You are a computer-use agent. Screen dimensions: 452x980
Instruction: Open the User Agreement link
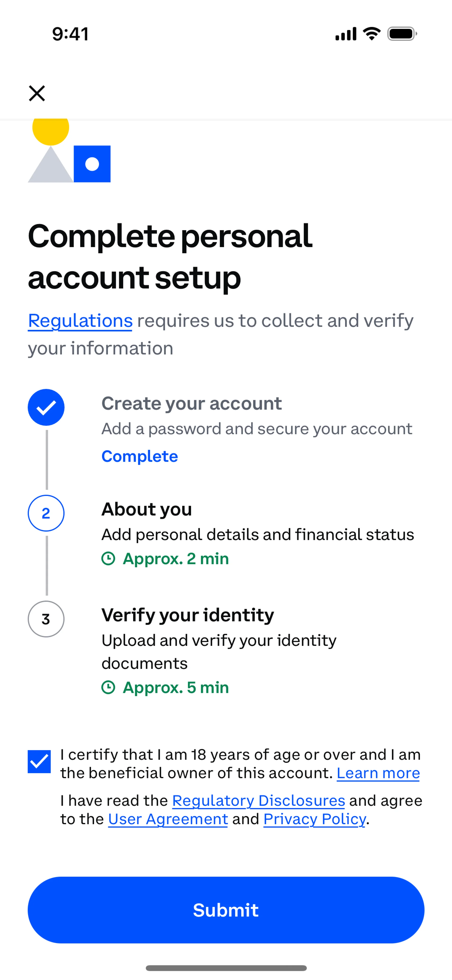tap(168, 819)
